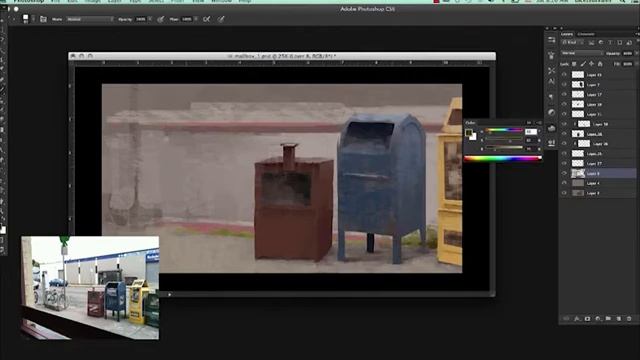640x360 pixels.
Task: Toggle lock image pixels brush icon
Action: (583, 64)
